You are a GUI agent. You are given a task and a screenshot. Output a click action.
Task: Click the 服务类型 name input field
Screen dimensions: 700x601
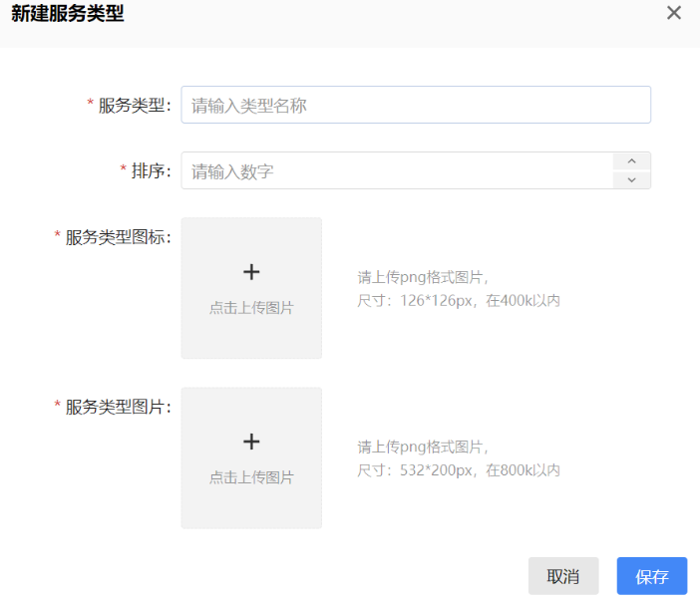(415, 105)
